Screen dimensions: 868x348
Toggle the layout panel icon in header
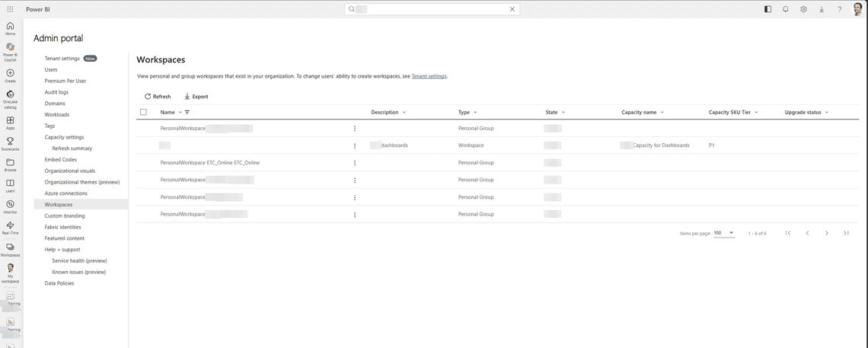(x=767, y=9)
